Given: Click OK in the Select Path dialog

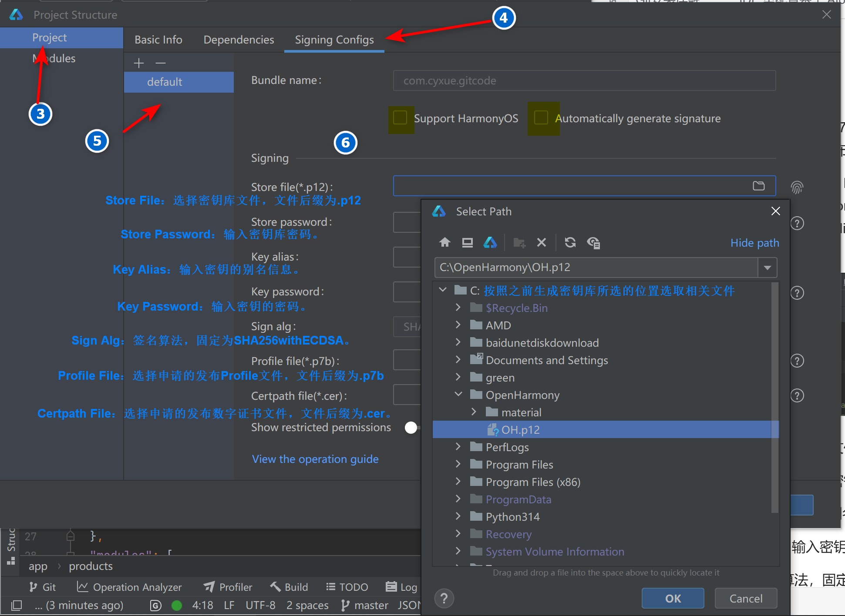Looking at the screenshot, I should [x=673, y=599].
